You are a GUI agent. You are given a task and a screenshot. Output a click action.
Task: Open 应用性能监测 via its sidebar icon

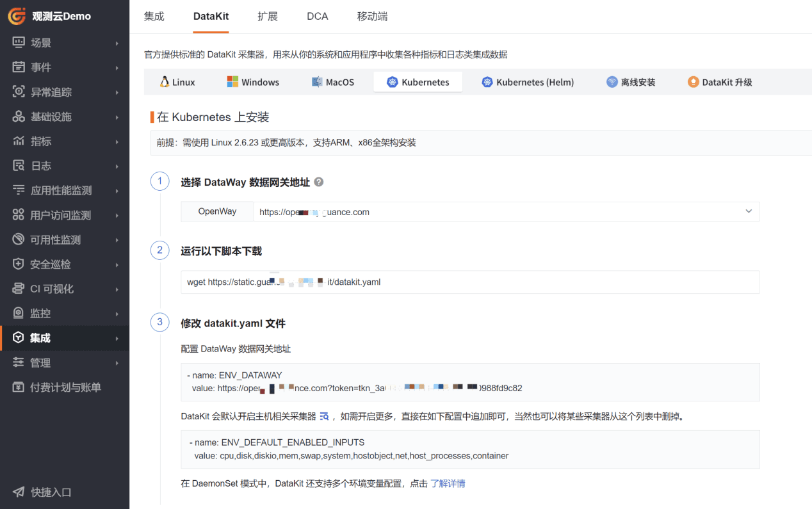coord(19,190)
